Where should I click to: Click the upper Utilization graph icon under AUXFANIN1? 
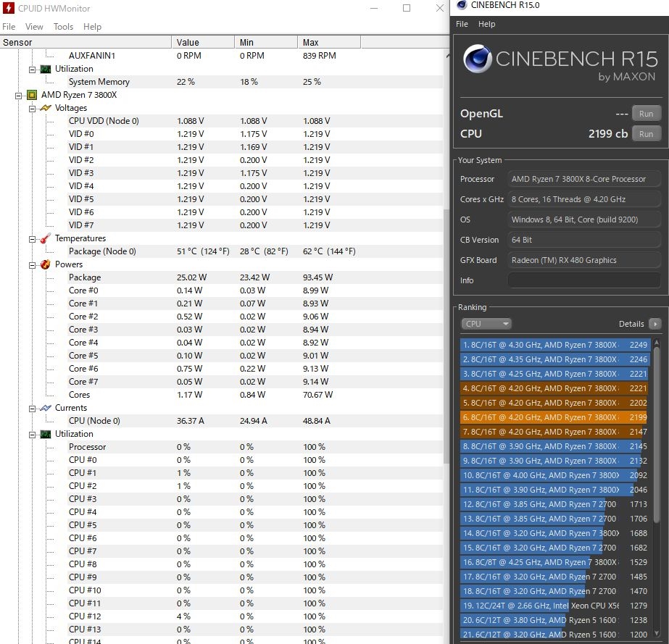[45, 69]
